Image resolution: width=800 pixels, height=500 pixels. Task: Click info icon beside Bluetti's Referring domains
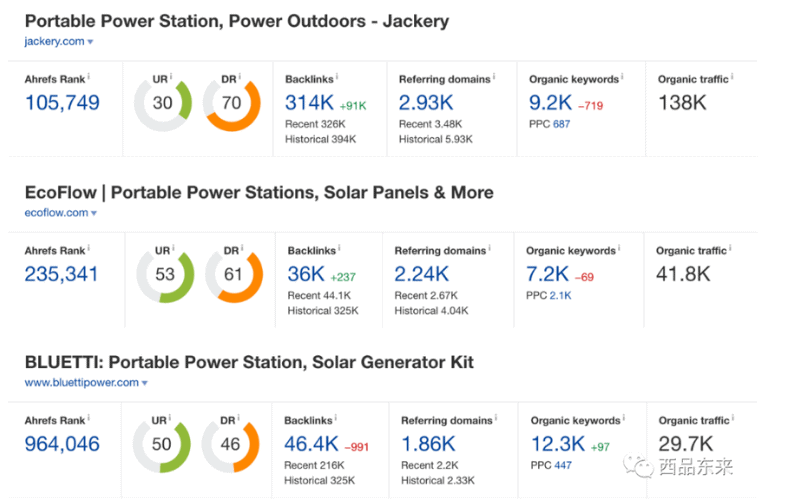pyautogui.click(x=495, y=418)
